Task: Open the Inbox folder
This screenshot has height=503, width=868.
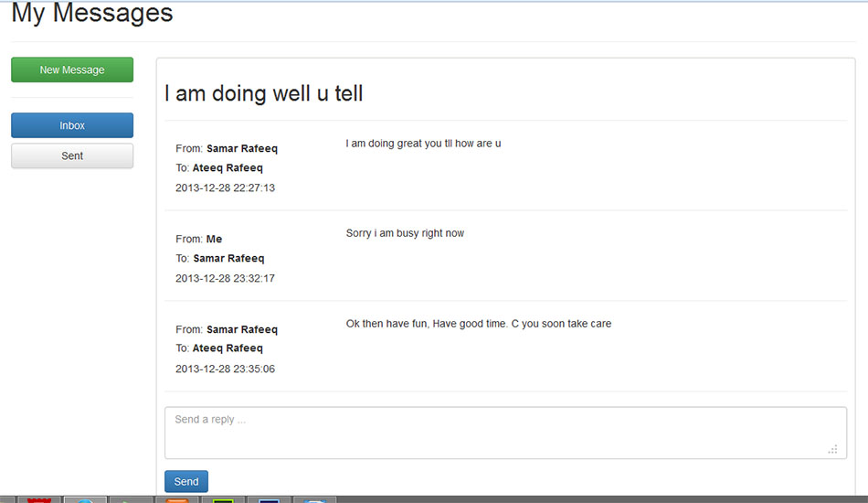Action: pos(72,126)
